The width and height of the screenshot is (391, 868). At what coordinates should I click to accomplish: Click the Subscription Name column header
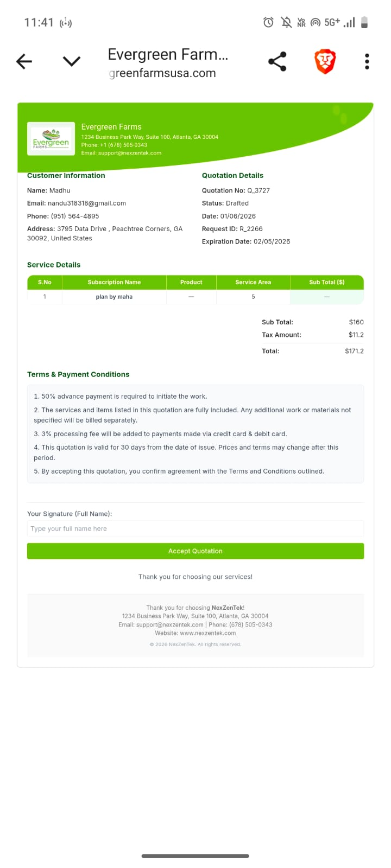pos(114,282)
